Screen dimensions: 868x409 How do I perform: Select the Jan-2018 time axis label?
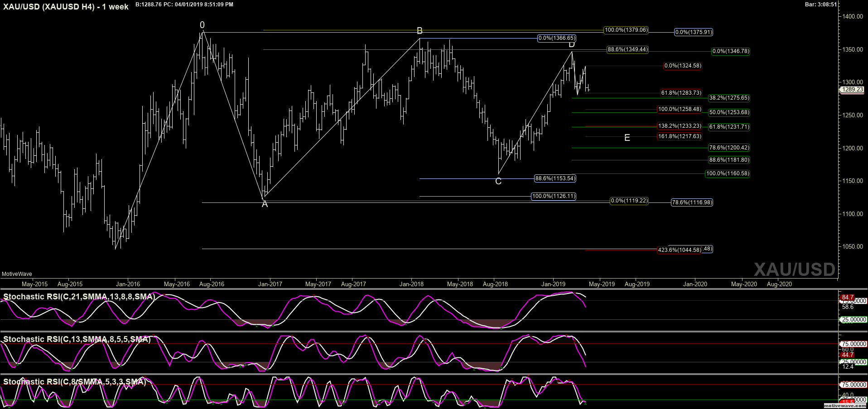click(x=411, y=284)
